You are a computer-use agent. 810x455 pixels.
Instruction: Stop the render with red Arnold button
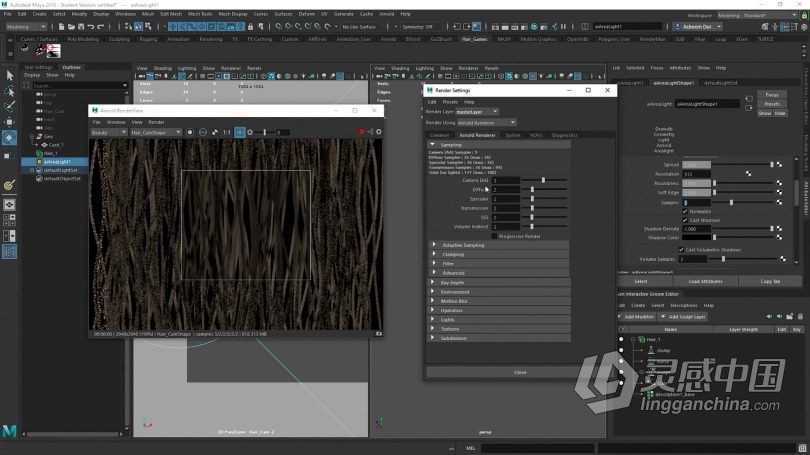coord(362,132)
